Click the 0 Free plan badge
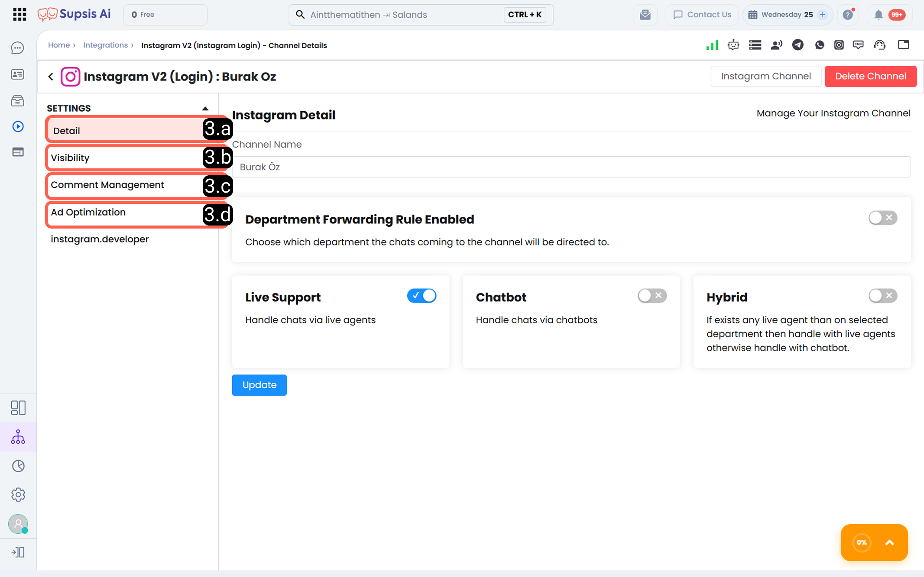Viewport: 924px width, 577px height. click(165, 15)
